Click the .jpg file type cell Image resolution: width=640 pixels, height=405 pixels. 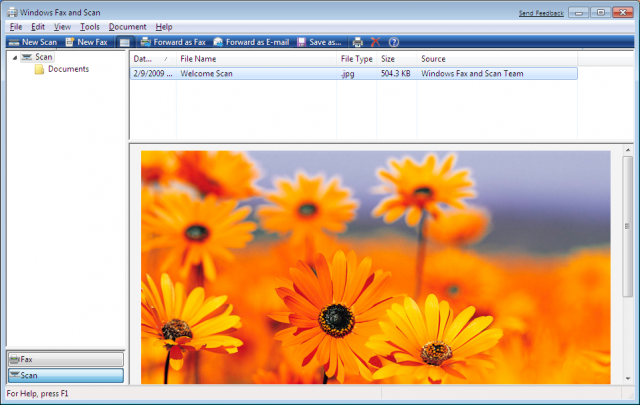(347, 74)
